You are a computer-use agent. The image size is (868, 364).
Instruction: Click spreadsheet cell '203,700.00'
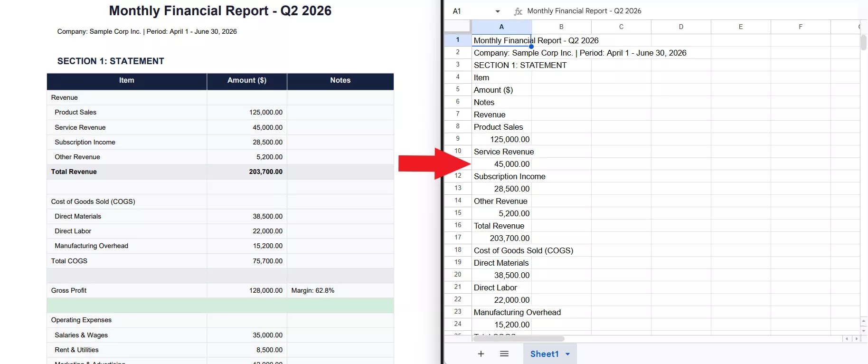point(501,238)
